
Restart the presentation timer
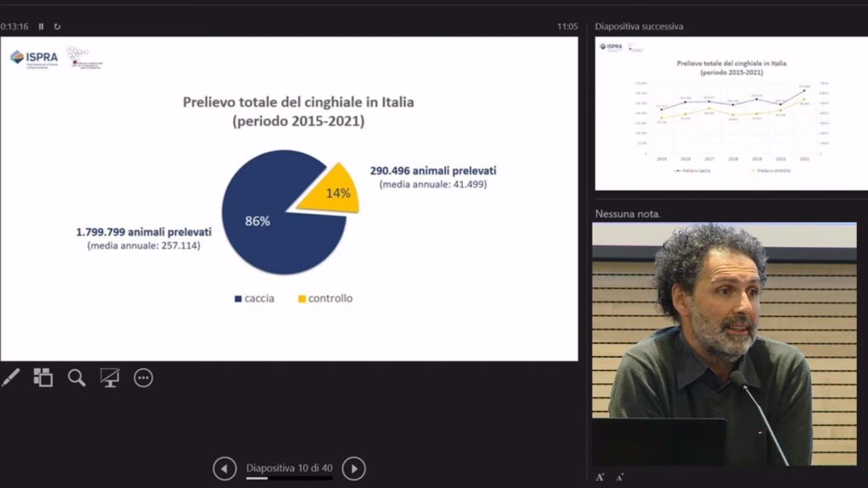point(57,26)
